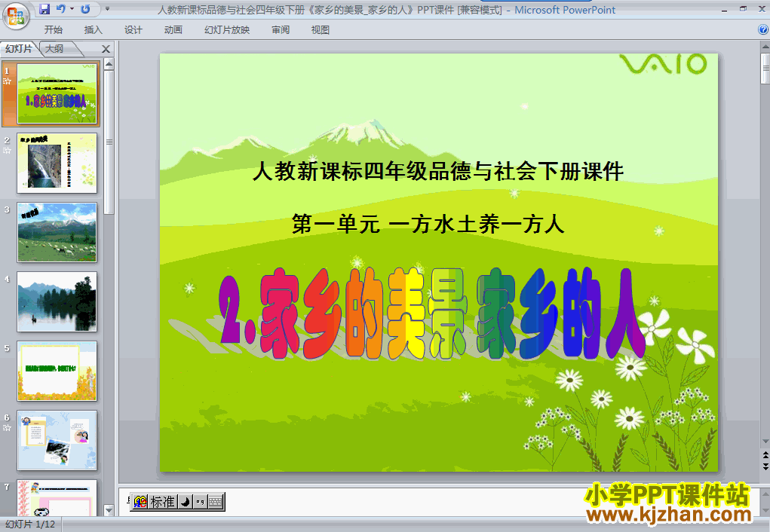Viewport: 770px width, 532px height.
Task: Click animation star icon under slide 1
Action: (7, 81)
